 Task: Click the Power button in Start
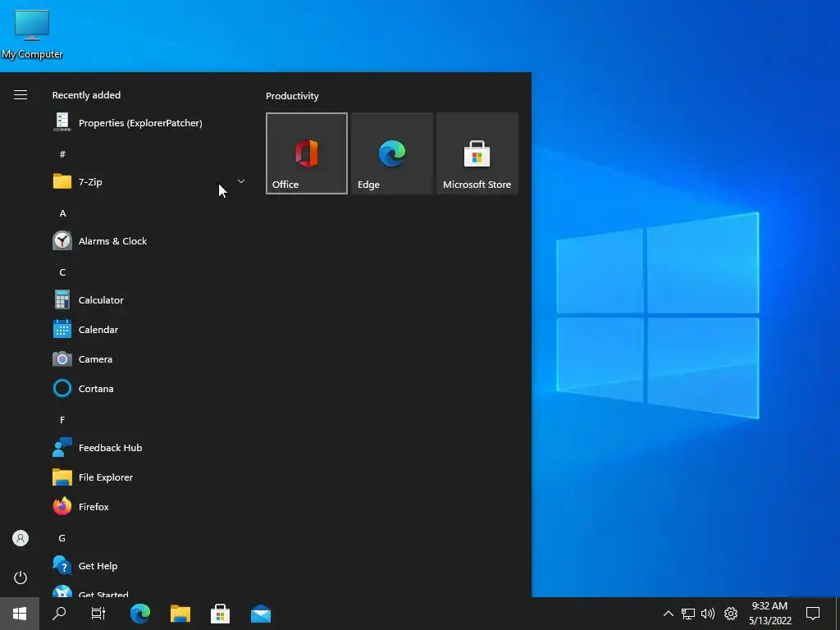click(21, 577)
